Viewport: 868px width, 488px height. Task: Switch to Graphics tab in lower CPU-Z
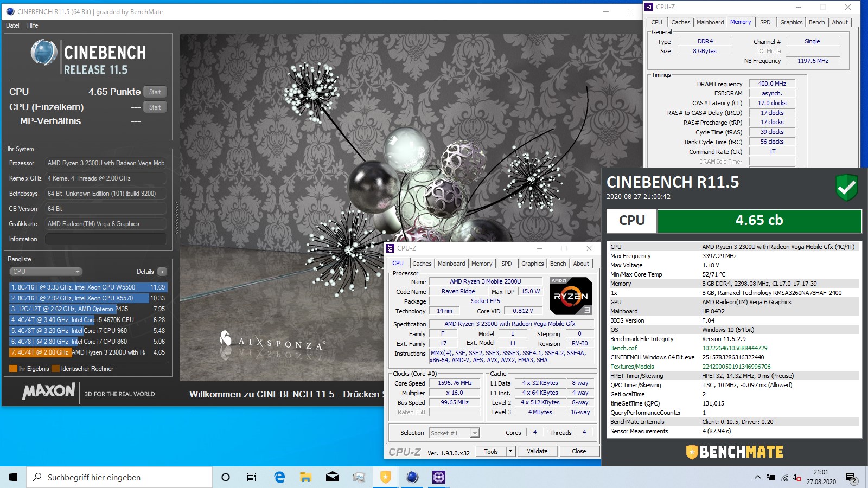coord(533,264)
